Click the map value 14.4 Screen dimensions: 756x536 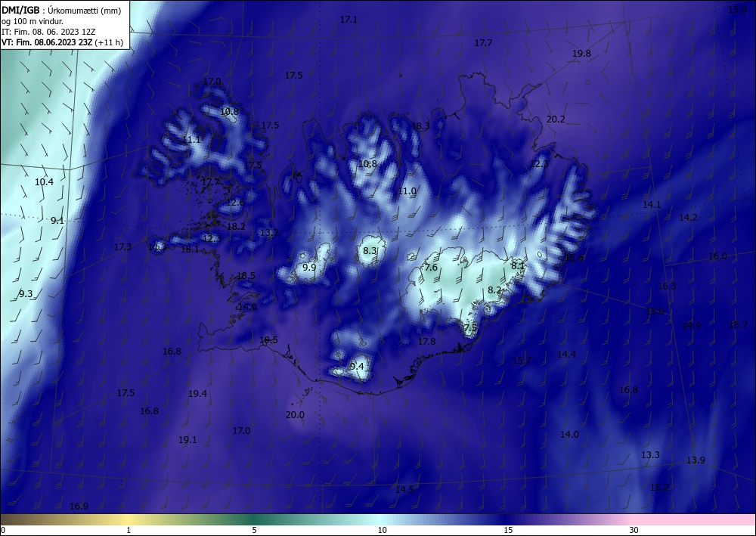tap(566, 355)
